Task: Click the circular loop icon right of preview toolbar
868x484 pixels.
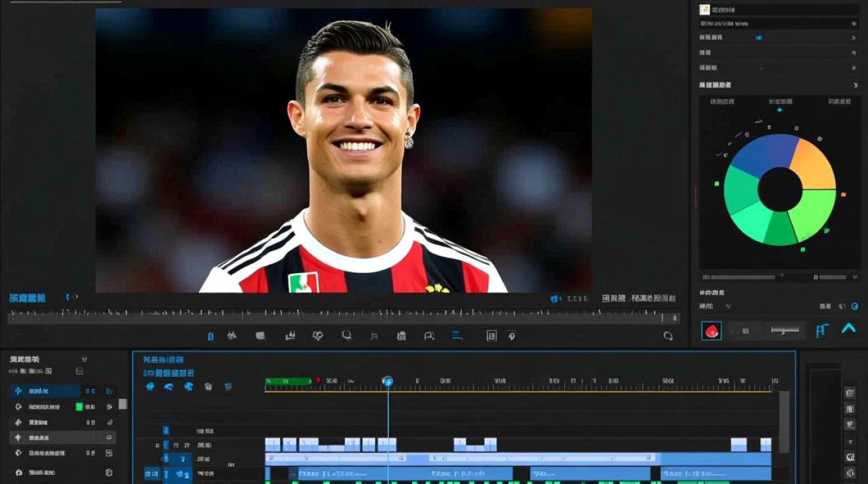Action: (x=668, y=336)
